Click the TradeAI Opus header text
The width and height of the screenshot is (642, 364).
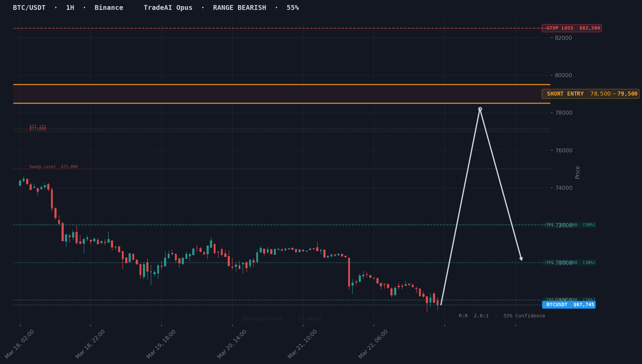[168, 7]
